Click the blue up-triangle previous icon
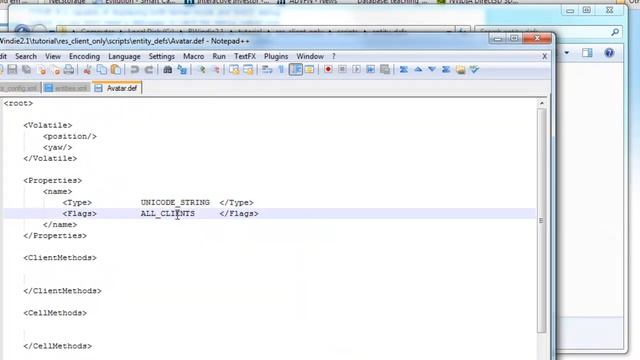Image resolution: width=640 pixels, height=360 pixels. 418,69
